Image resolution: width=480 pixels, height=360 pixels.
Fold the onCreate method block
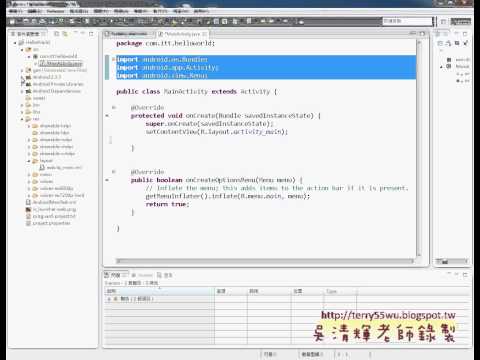point(113,107)
